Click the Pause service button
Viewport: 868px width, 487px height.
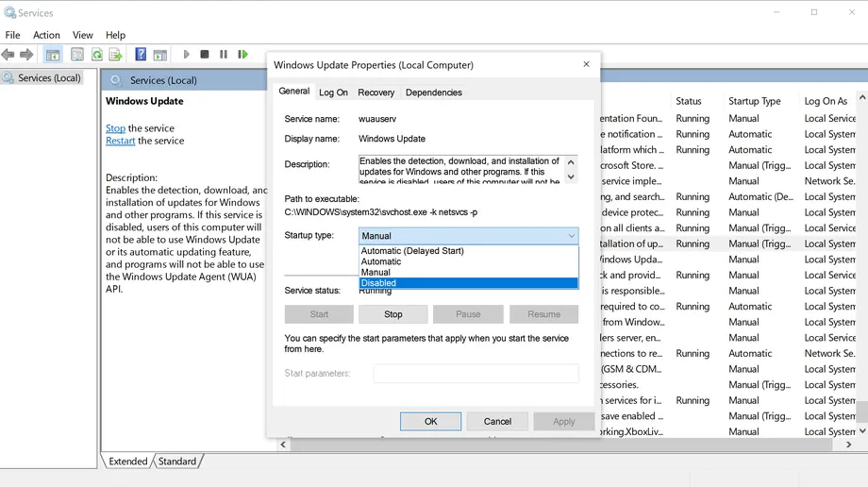pyautogui.click(x=468, y=314)
